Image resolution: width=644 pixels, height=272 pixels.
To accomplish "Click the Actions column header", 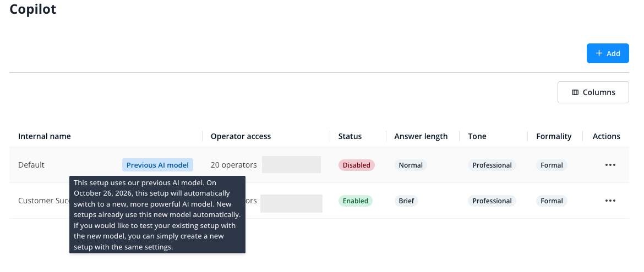I will 606,136.
